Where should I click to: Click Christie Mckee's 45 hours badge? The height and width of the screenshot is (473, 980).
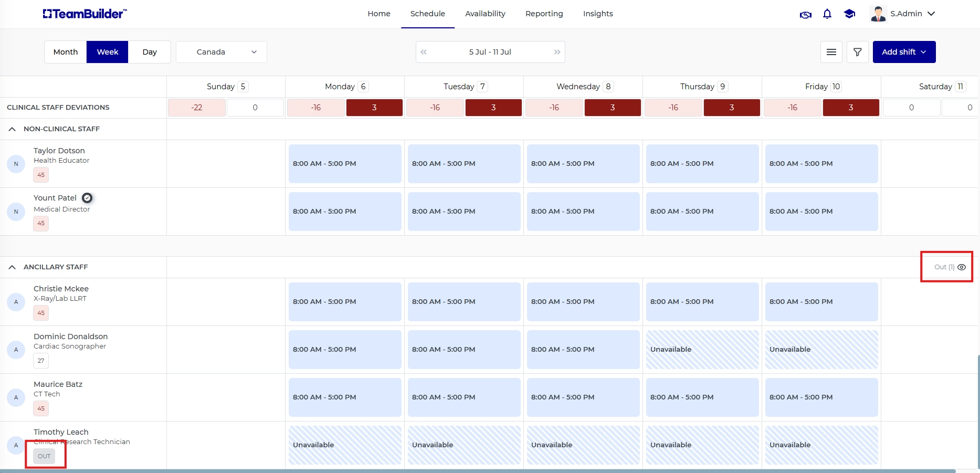click(x=41, y=313)
